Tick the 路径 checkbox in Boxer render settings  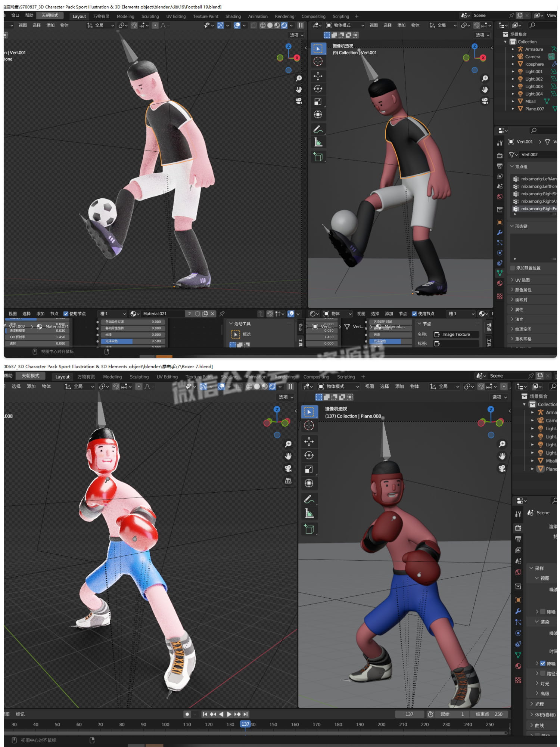543,673
